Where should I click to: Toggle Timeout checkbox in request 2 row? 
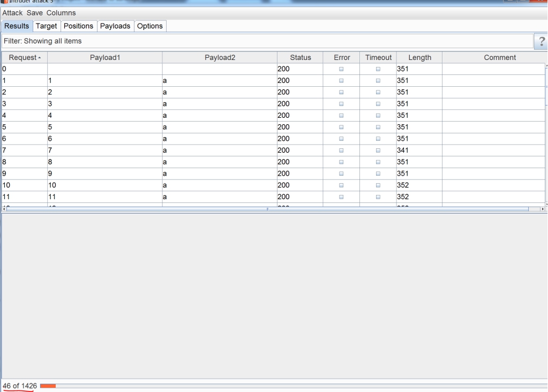tap(378, 92)
